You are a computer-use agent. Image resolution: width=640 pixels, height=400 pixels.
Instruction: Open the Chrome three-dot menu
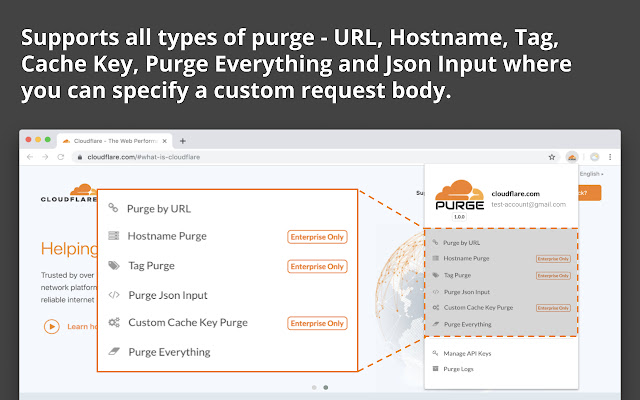[610, 157]
